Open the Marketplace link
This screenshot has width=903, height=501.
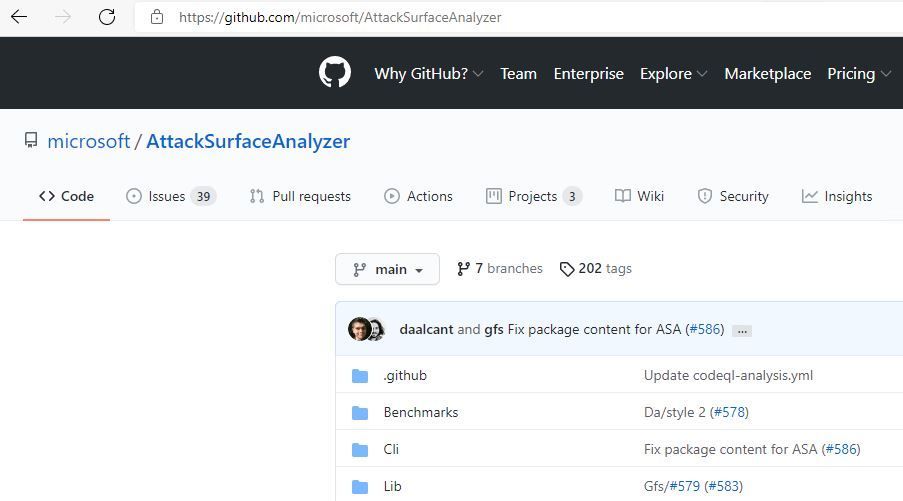(x=768, y=74)
